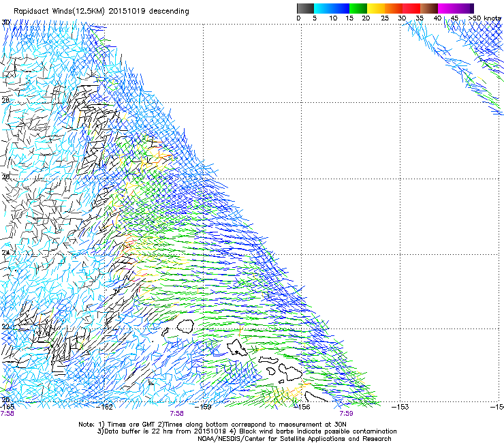The width and height of the screenshot is (504, 443).
Task: Click the orange 25-30 knots legend segment
Action: [x=394, y=8]
